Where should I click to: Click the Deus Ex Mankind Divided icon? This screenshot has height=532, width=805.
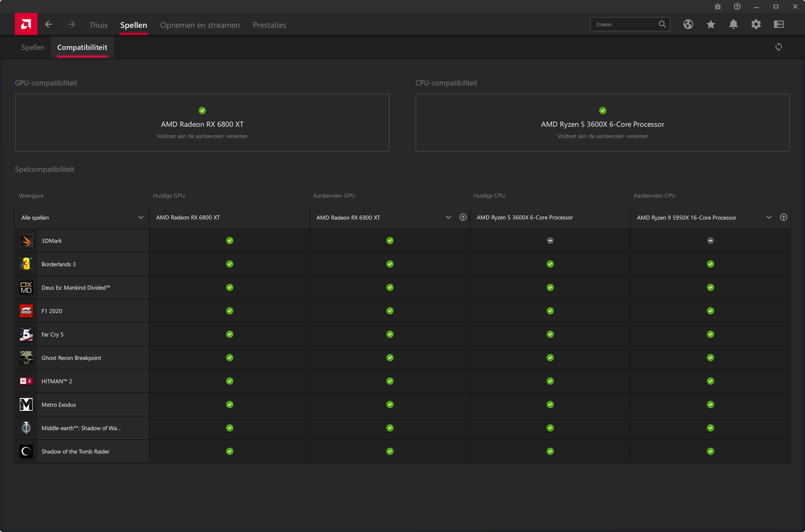[26, 288]
